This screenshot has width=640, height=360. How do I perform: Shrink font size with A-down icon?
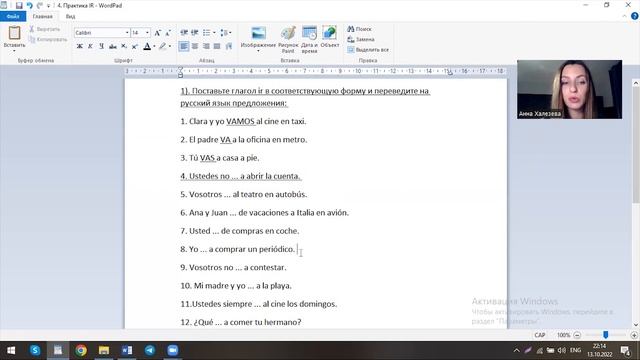(168, 33)
